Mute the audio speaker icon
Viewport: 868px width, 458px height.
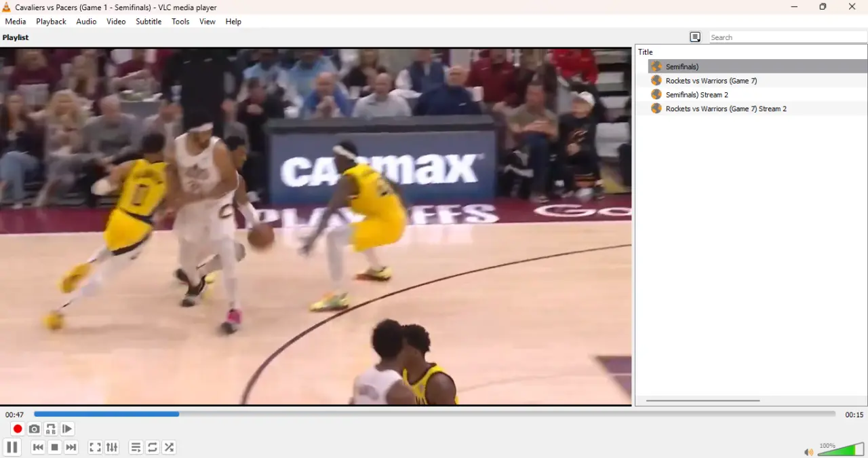coord(808,452)
